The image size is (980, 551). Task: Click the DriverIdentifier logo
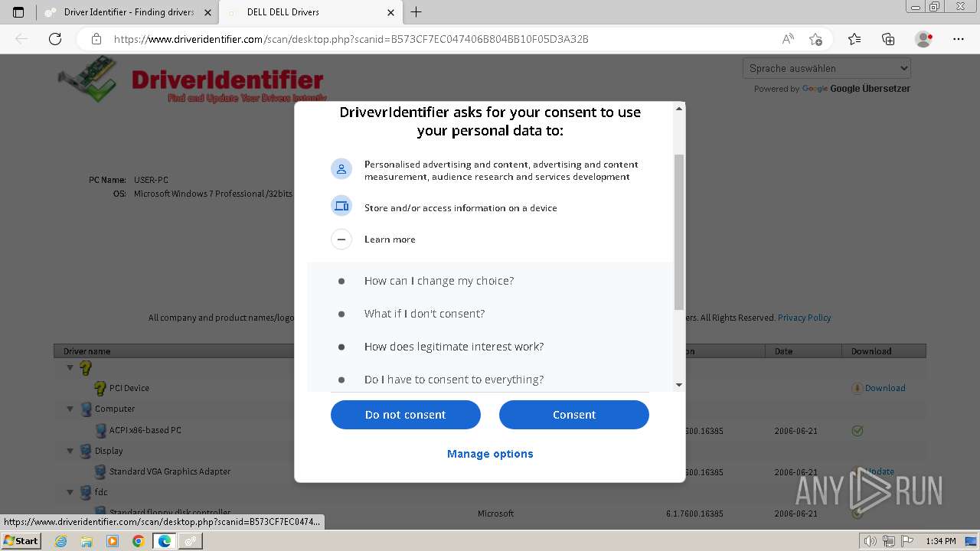pos(193,80)
